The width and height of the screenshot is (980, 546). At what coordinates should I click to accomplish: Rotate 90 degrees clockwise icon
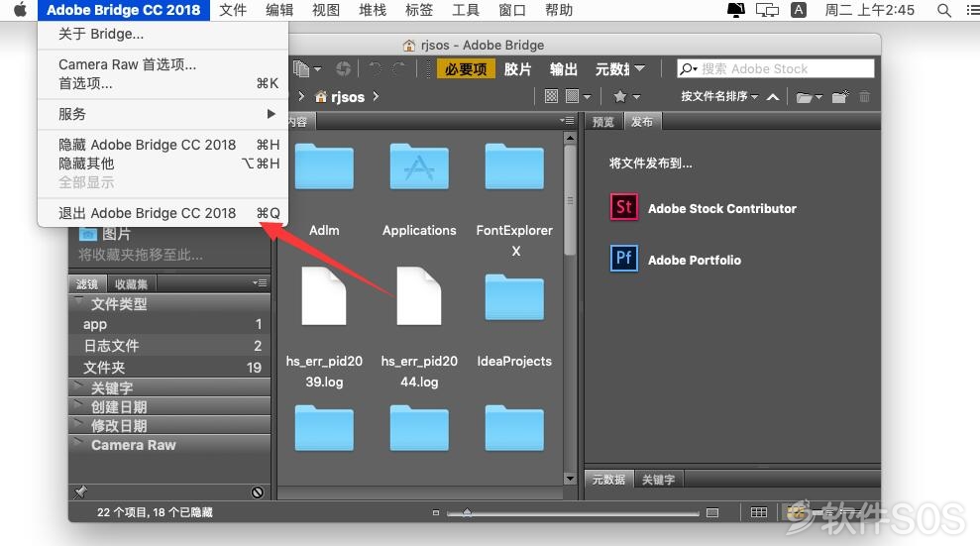(x=398, y=68)
